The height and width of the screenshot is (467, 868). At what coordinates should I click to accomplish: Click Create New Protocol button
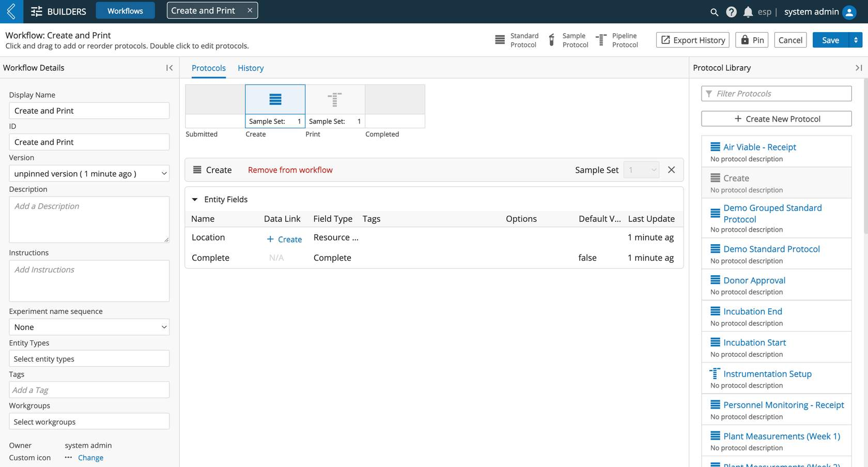[776, 119]
